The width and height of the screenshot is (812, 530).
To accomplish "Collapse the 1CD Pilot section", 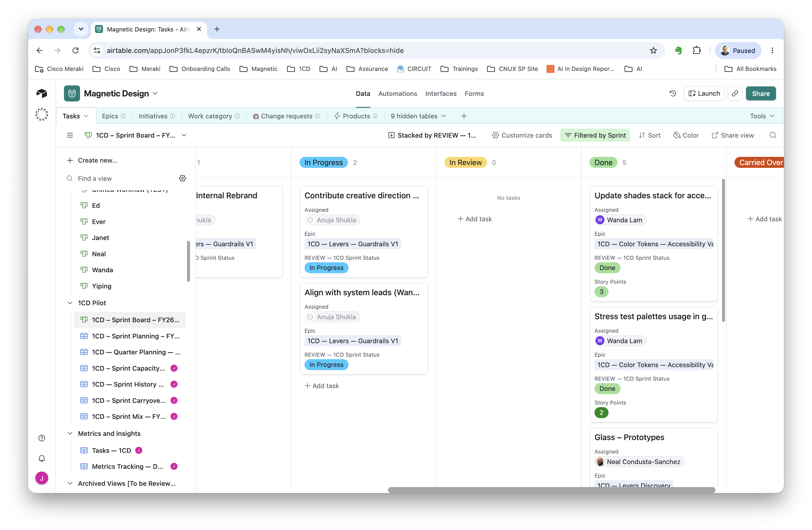I will [x=70, y=303].
